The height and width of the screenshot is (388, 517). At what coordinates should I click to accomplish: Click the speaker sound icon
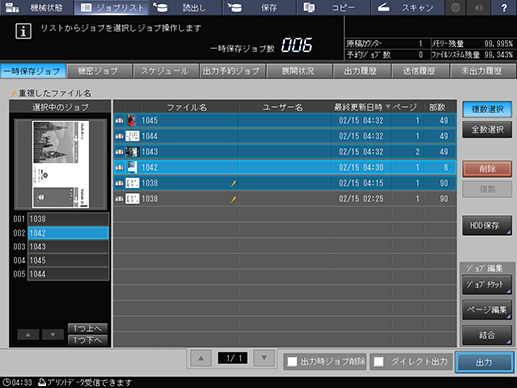(x=479, y=7)
